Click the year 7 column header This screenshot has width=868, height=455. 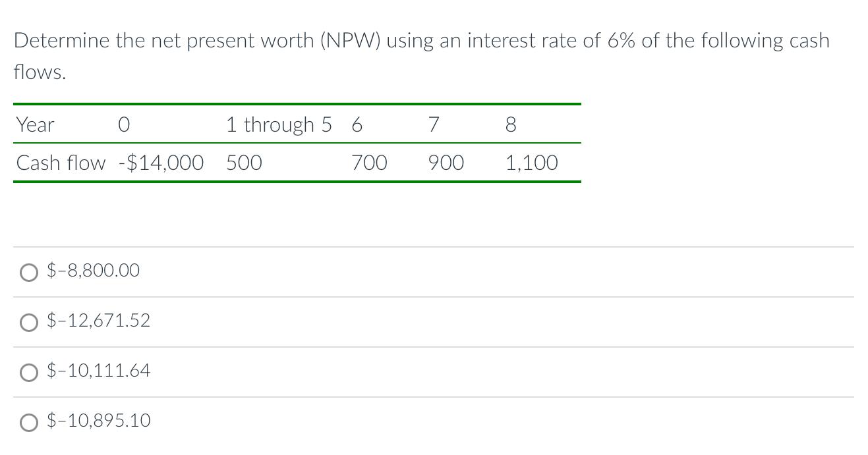(433, 124)
